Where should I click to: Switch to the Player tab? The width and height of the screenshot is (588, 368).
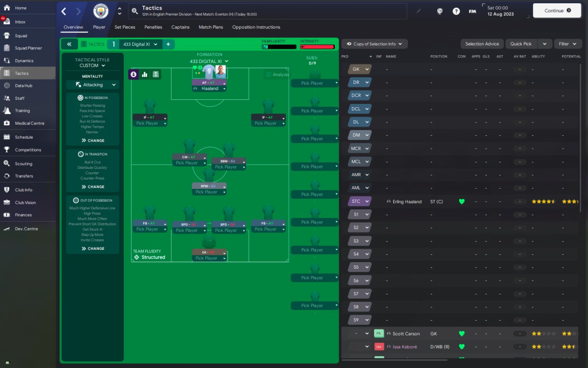click(x=99, y=27)
